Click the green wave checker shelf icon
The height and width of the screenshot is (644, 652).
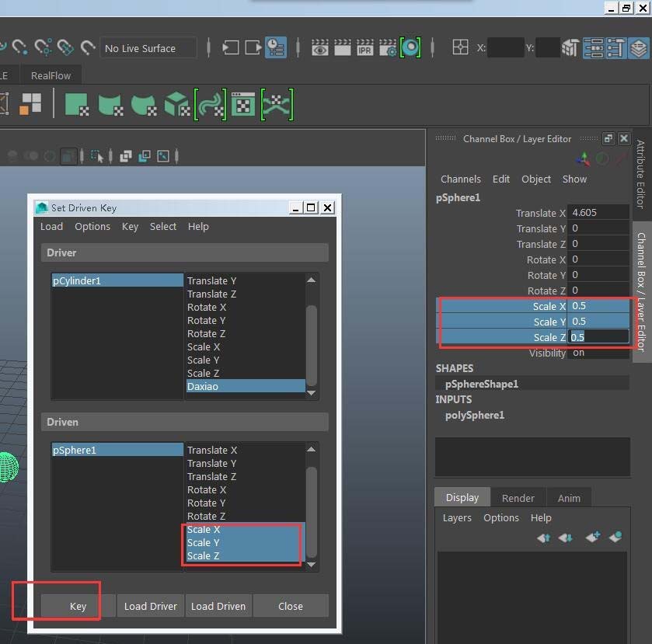pyautogui.click(x=211, y=104)
